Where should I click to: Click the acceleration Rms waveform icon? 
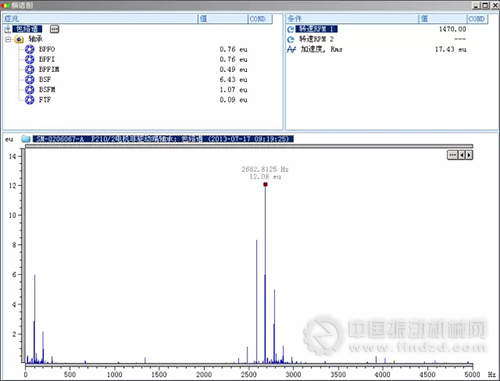pyautogui.click(x=291, y=49)
